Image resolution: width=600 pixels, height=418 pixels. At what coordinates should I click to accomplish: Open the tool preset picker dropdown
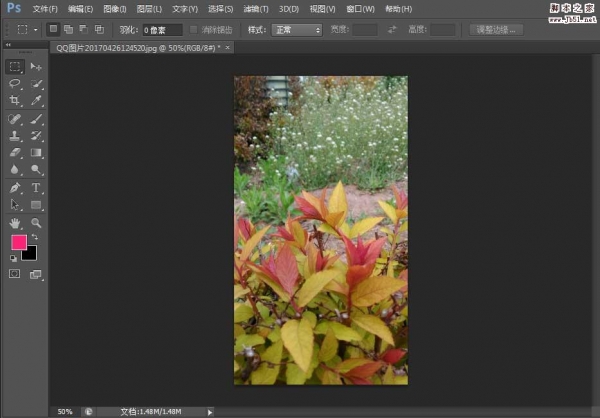(x=36, y=29)
